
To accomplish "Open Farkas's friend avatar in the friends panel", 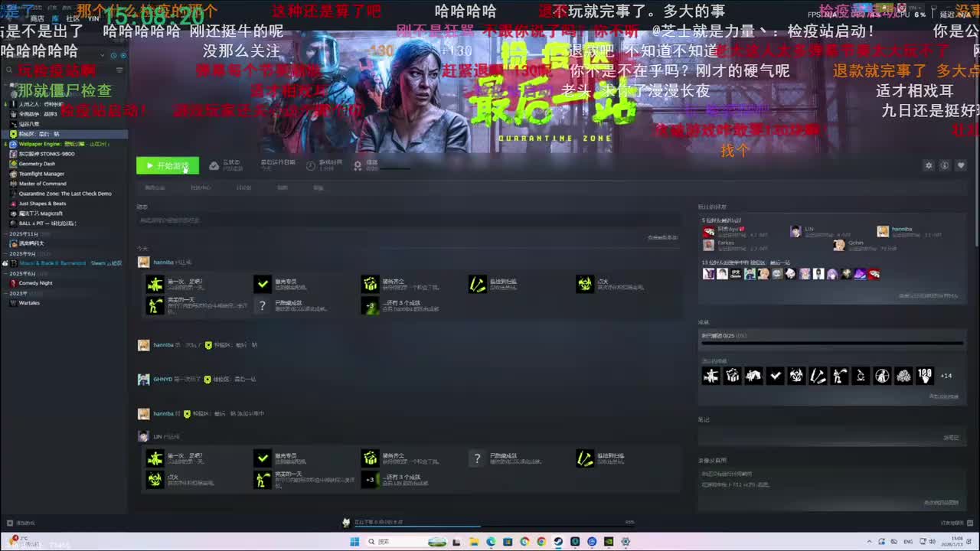I will pos(708,245).
